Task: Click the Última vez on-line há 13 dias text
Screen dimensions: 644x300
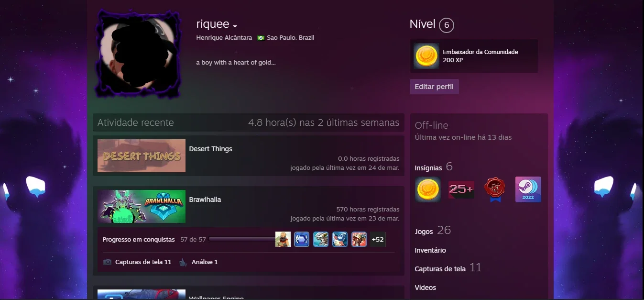Action: (x=463, y=137)
